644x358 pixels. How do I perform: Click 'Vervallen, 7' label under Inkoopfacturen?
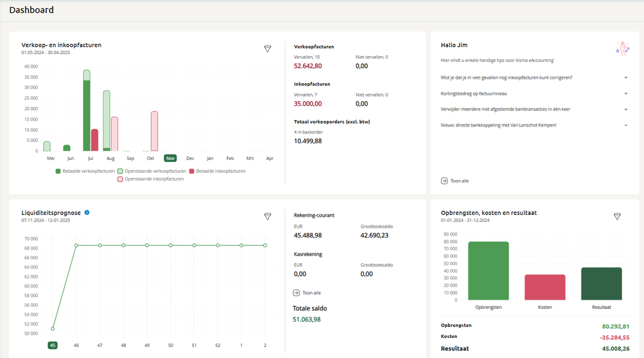click(x=306, y=95)
